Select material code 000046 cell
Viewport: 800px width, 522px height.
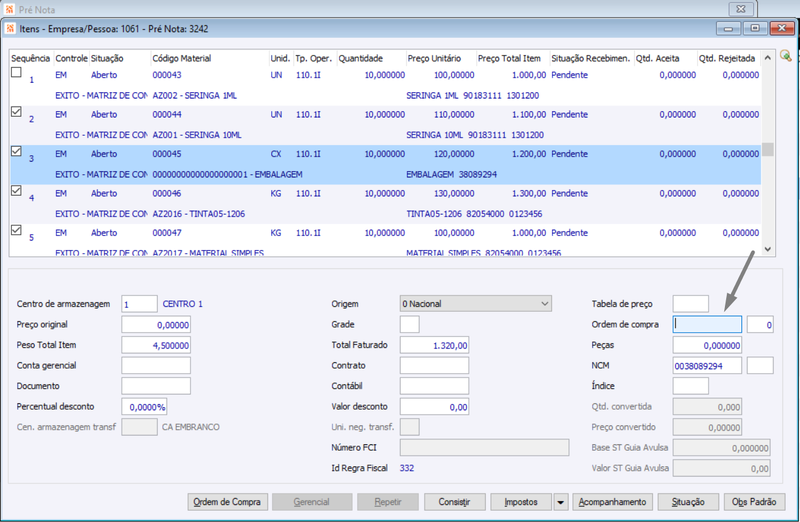(167, 193)
